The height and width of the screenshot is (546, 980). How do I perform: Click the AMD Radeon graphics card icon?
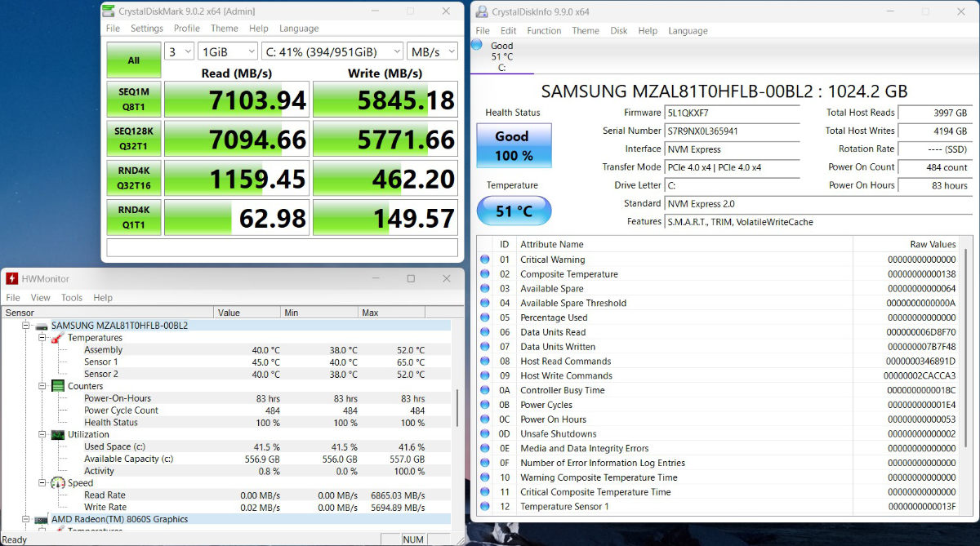pos(41,519)
